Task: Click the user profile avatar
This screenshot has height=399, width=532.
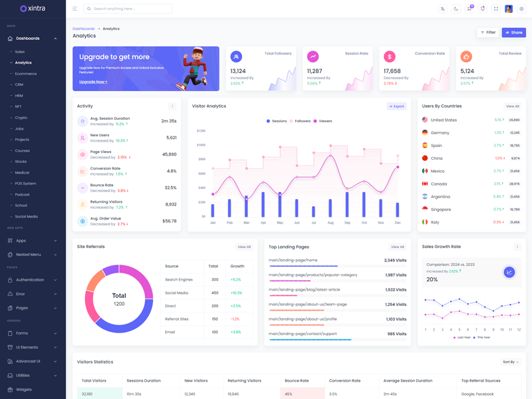Action: click(x=509, y=9)
